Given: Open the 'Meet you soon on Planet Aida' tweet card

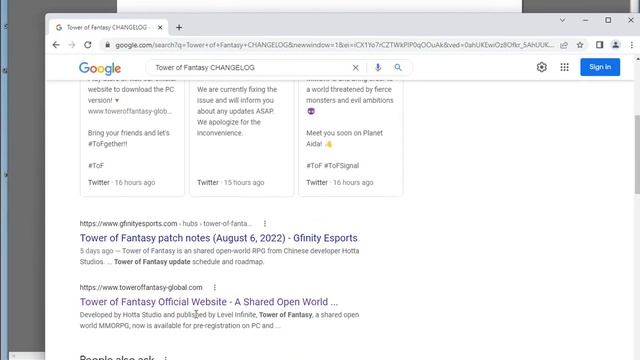Looking at the screenshot, I should coord(351,139).
